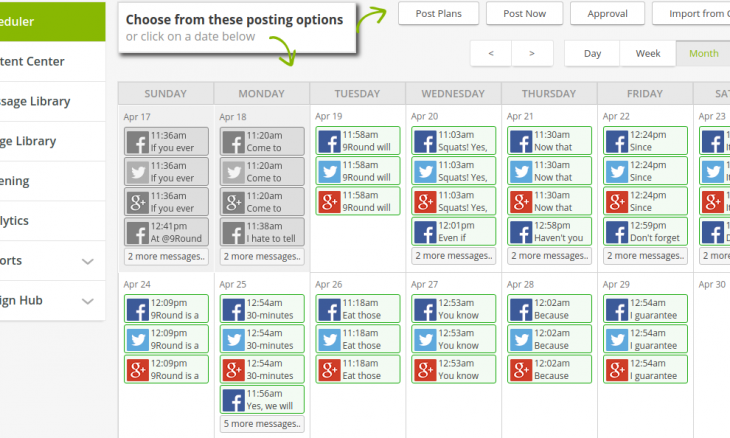Click Twitter icon on Apr 18 11:20am post
This screenshot has width=730, height=438.
[233, 171]
